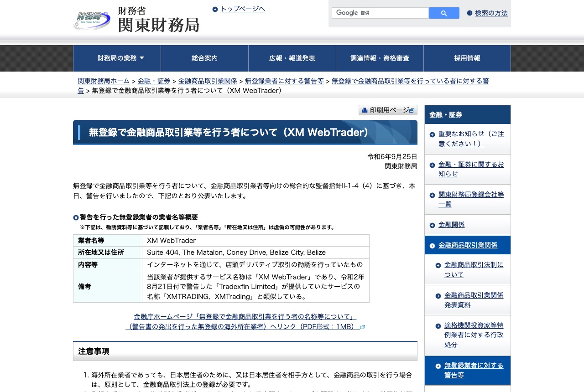The image size is (584, 392).
Task: Click into the Google search field
Action: pyautogui.click(x=380, y=13)
